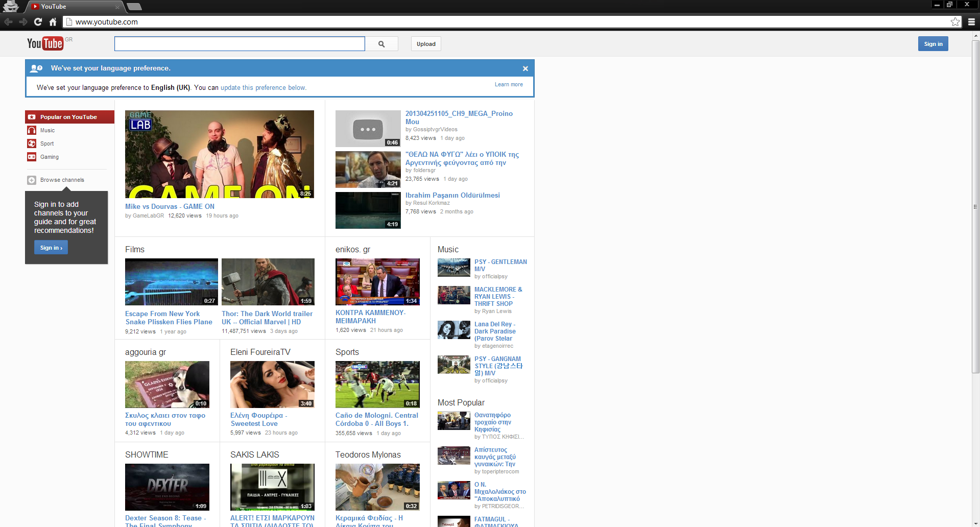Image resolution: width=980 pixels, height=527 pixels.
Task: Close the YouTube browser tab
Action: coord(117,7)
